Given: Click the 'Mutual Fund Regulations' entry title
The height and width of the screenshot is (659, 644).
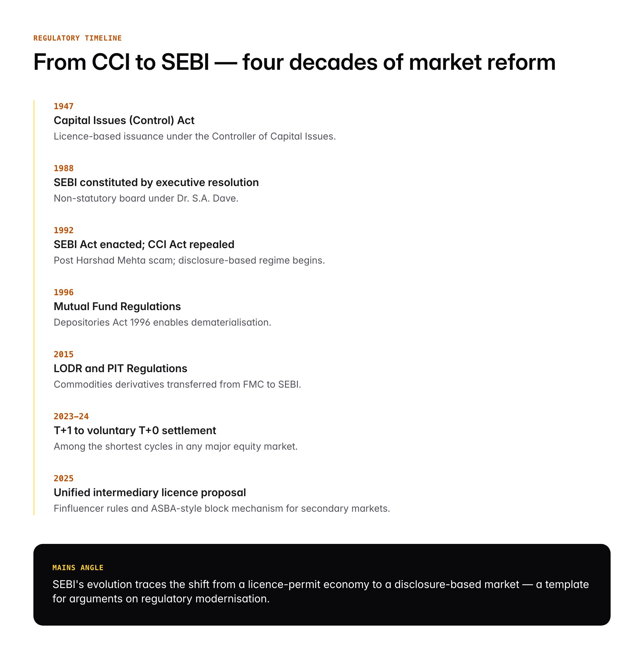Looking at the screenshot, I should click(117, 307).
